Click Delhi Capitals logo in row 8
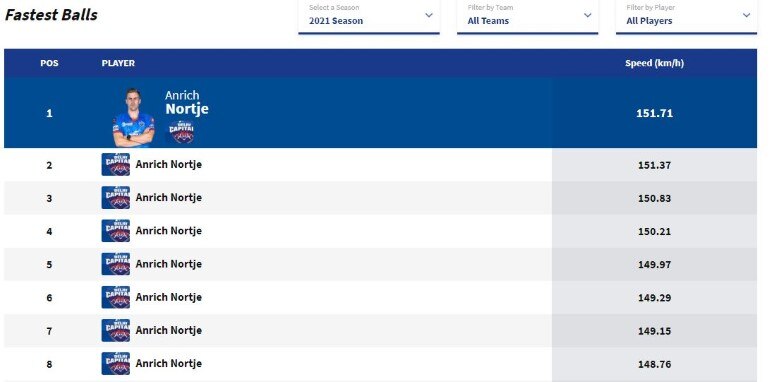 (116, 364)
